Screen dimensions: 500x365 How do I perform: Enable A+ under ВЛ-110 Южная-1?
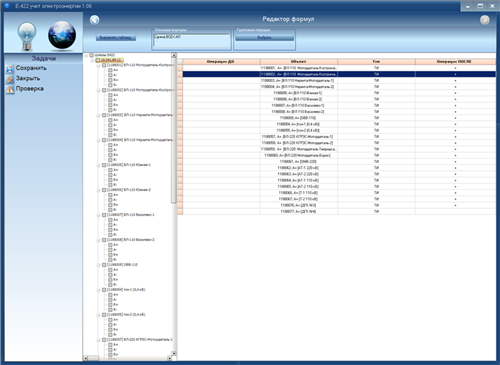click(110, 170)
